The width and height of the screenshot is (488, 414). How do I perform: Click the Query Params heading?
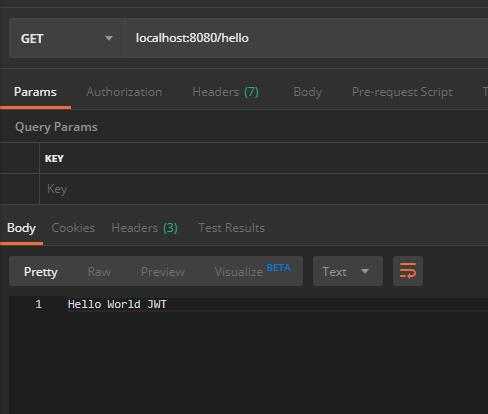(x=56, y=127)
